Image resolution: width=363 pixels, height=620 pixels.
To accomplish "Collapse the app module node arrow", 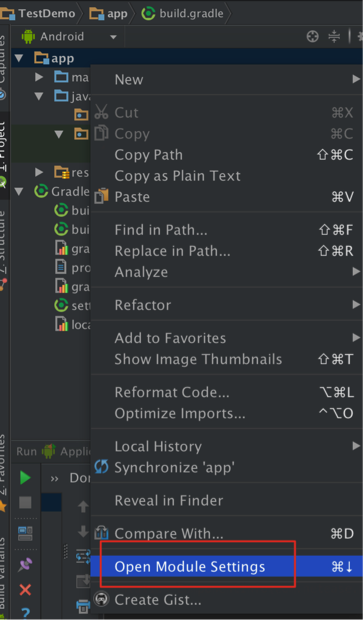I will pos(18,59).
